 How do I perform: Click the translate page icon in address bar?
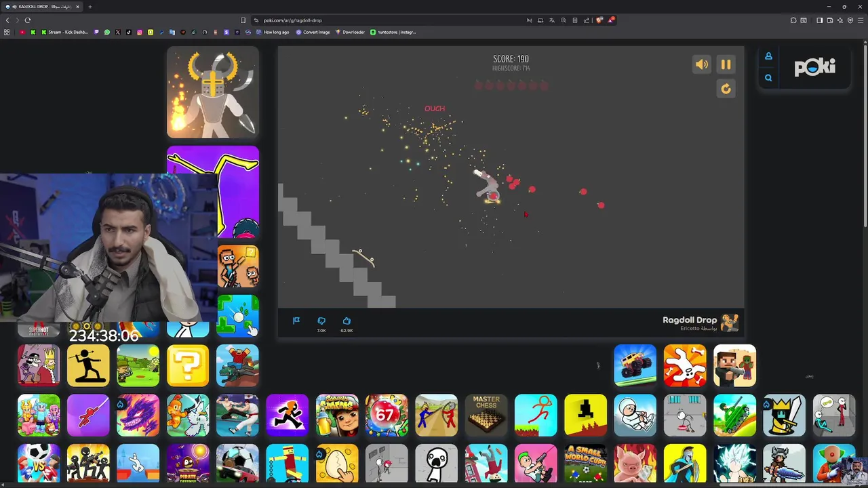552,20
